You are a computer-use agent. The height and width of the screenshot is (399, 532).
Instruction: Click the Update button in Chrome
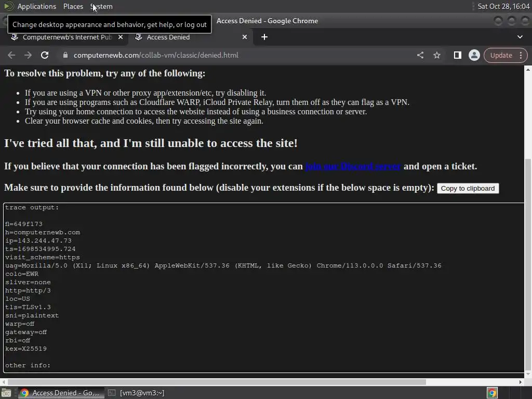point(501,55)
